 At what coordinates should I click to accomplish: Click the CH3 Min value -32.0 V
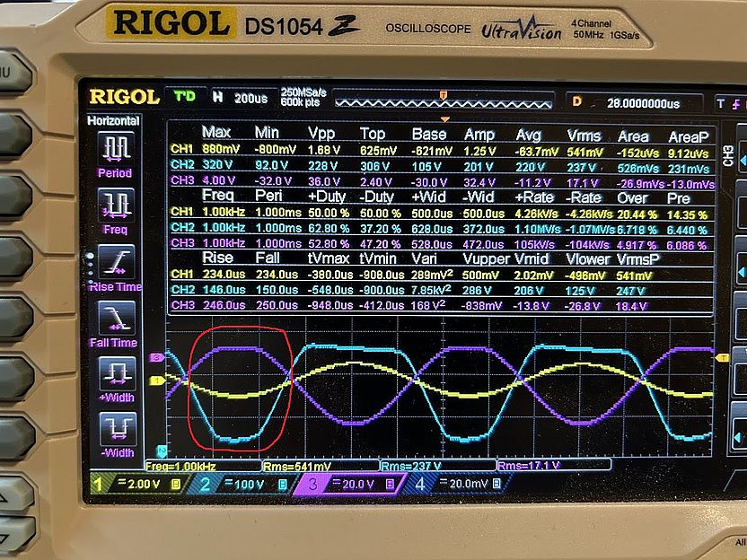[273, 181]
